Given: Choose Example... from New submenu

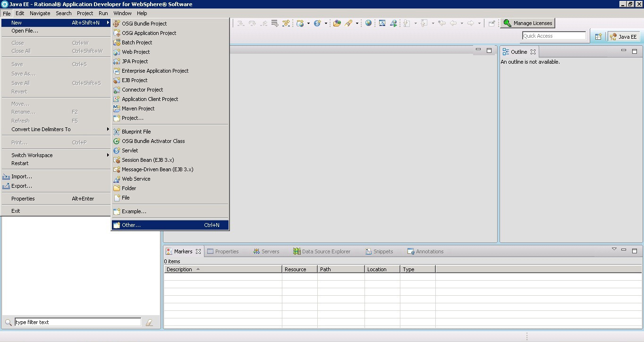Looking at the screenshot, I should [170, 211].
